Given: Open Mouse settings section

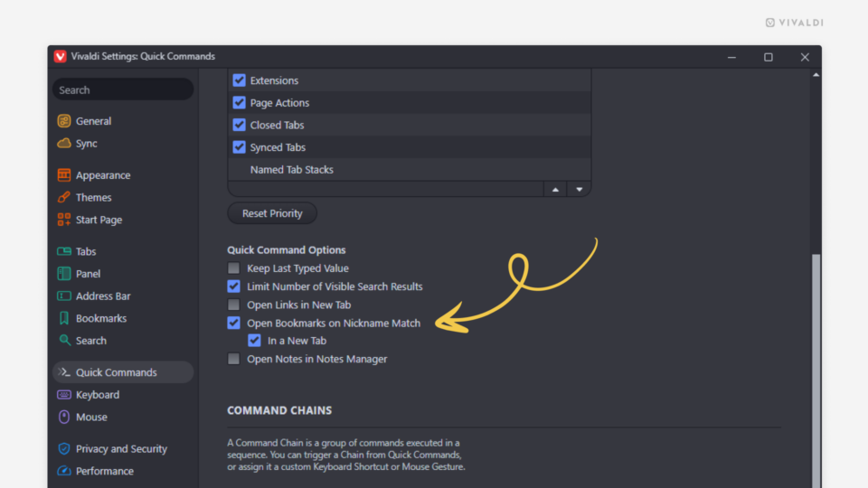Looking at the screenshot, I should pyautogui.click(x=123, y=417).
